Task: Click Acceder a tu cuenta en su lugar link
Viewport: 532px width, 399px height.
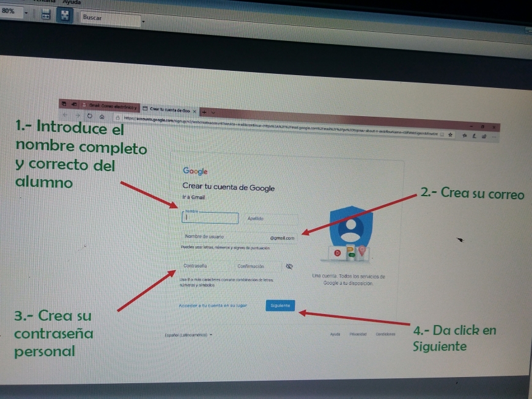Action: tap(213, 306)
